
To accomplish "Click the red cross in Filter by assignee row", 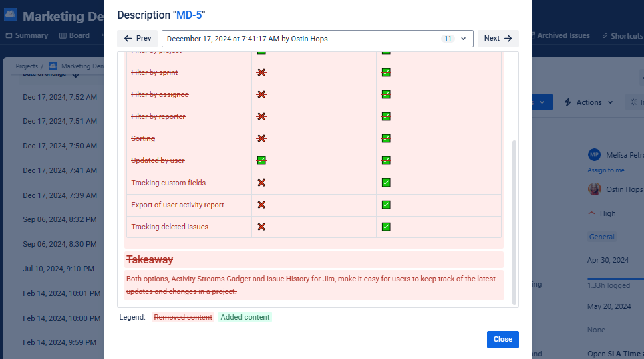I will 261,94.
